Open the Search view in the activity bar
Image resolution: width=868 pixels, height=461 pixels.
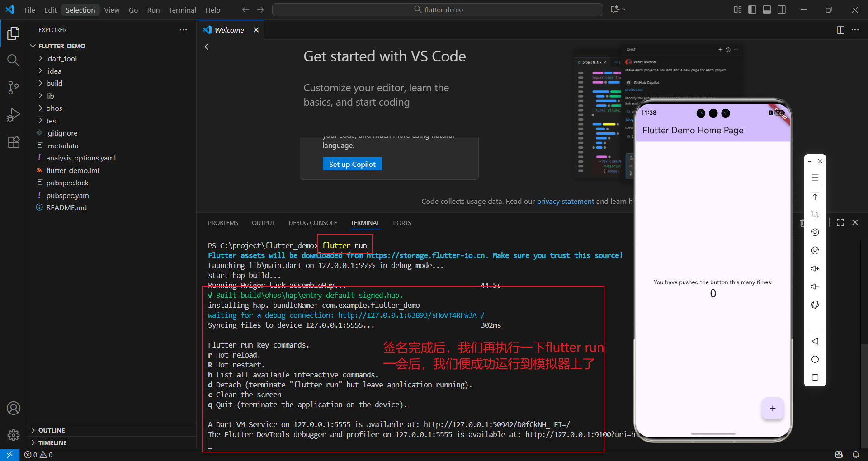click(x=14, y=61)
